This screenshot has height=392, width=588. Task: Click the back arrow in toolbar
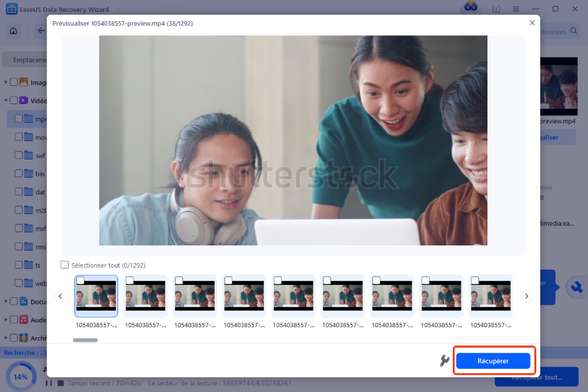click(x=41, y=31)
